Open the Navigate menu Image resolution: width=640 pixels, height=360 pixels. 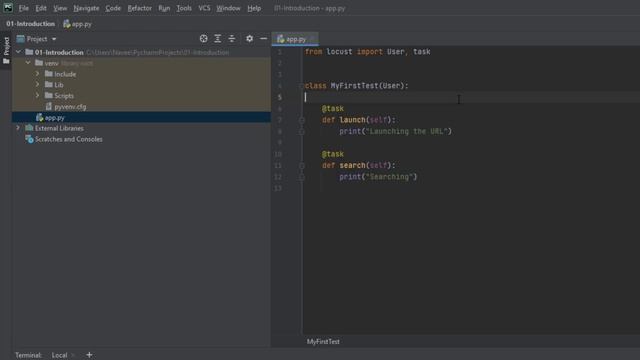click(x=86, y=8)
